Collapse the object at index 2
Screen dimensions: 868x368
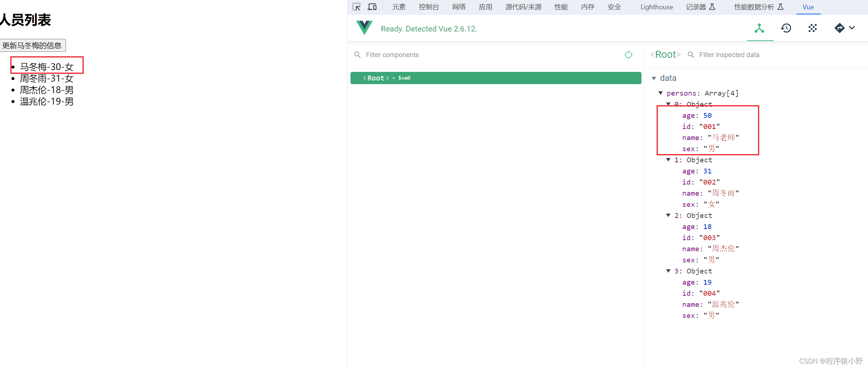click(x=668, y=215)
